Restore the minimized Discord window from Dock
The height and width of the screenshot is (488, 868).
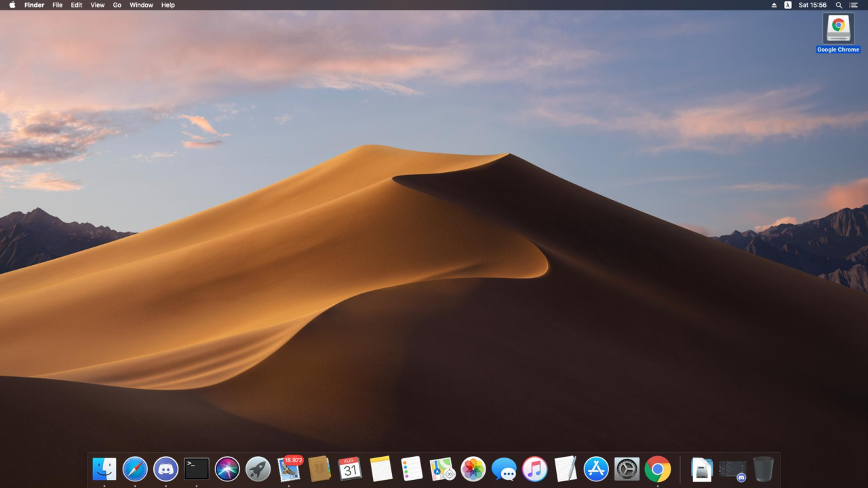(x=732, y=470)
